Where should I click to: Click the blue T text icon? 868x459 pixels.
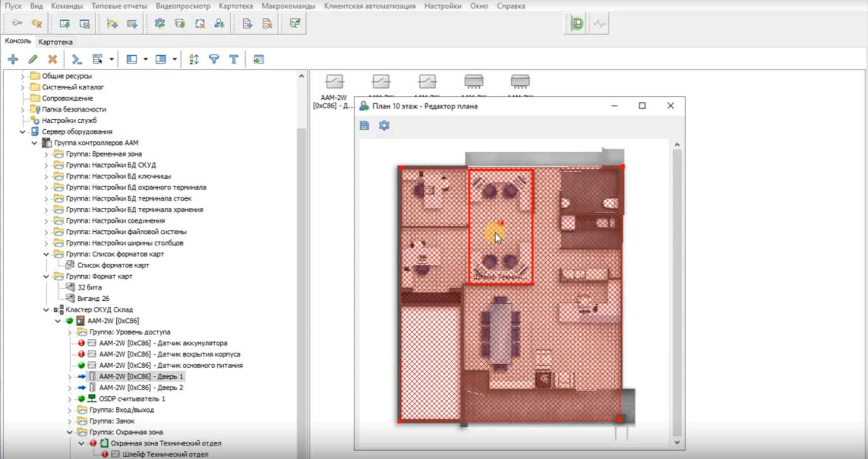tap(233, 59)
